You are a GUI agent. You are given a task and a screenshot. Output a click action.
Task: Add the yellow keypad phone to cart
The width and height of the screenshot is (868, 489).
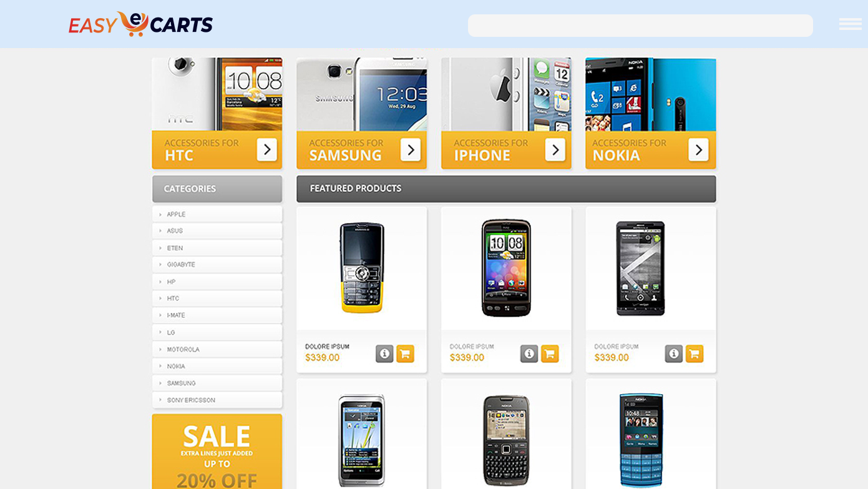click(x=405, y=354)
